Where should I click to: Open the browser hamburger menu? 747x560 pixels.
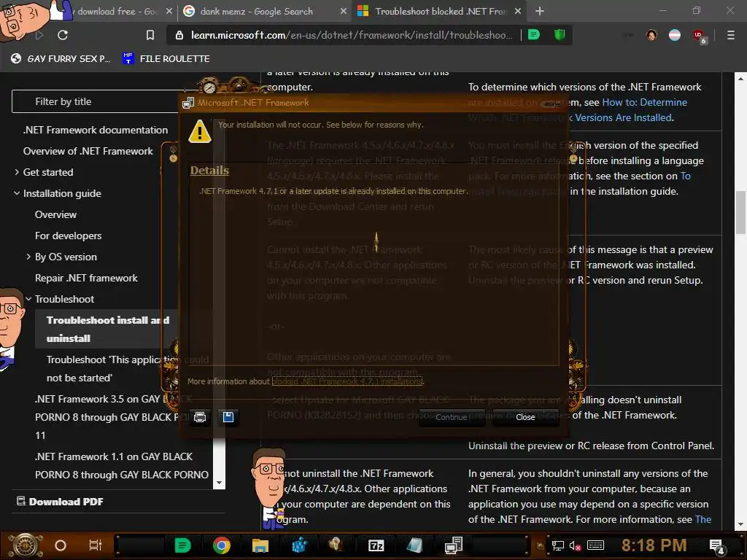point(730,35)
